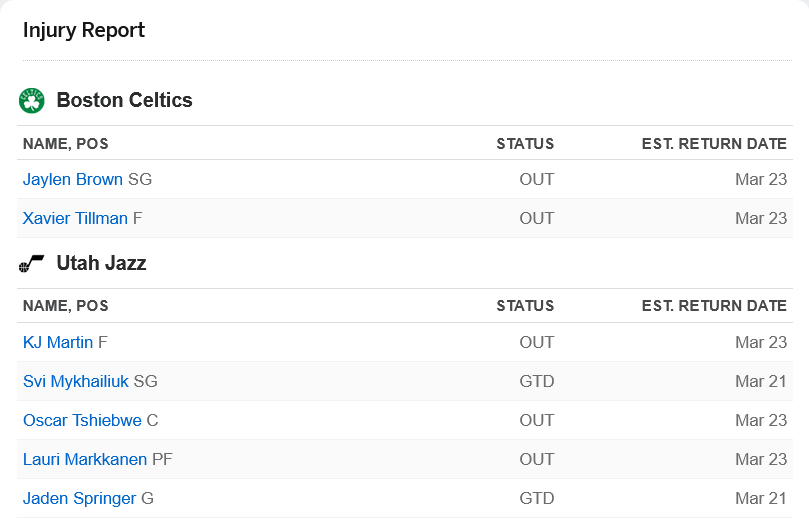The width and height of the screenshot is (809, 523).
Task: Click the Jazz STATUS column header
Action: pos(525,306)
